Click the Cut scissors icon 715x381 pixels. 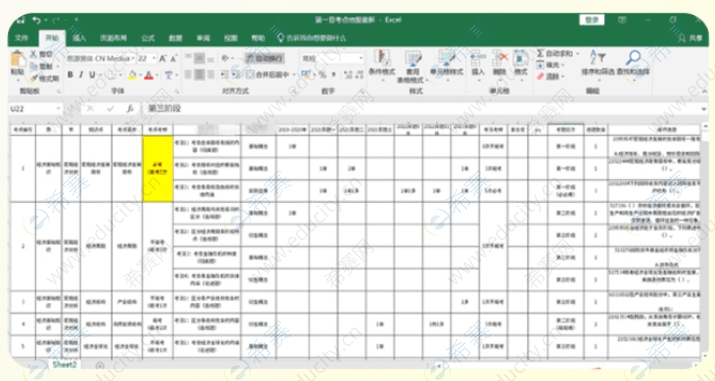tap(33, 54)
